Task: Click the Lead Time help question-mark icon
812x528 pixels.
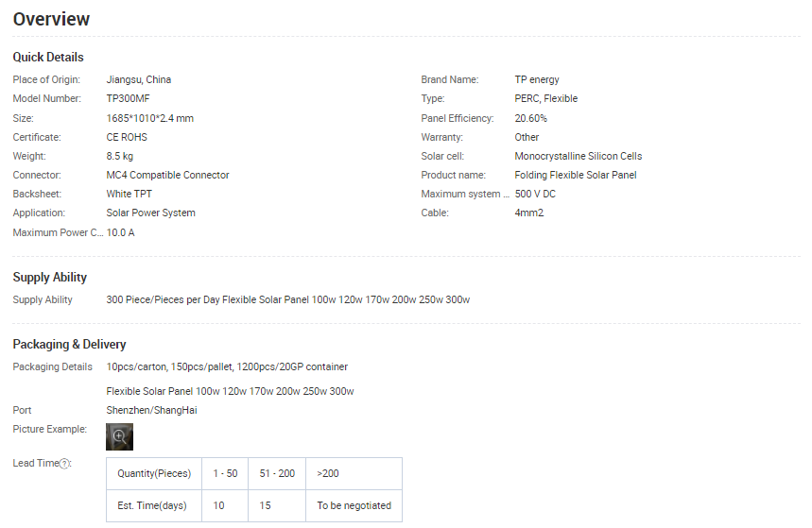Action: (64, 464)
